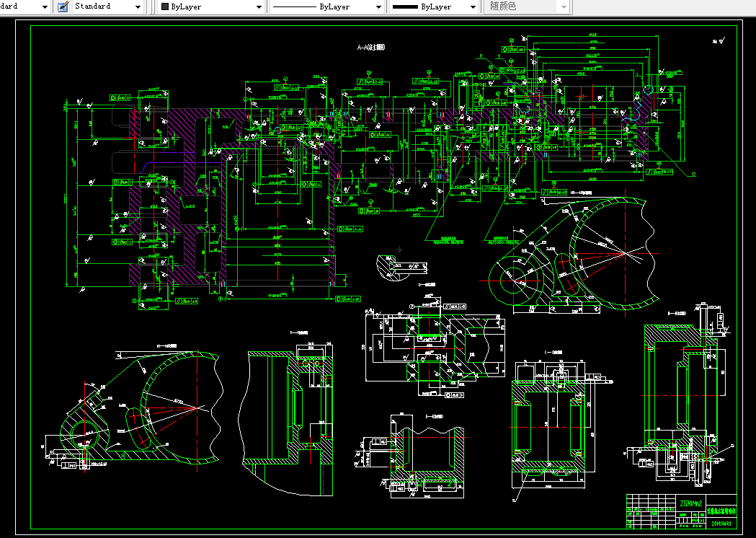Open the style dropdown ending in 'dard'
This screenshot has width=756, height=538.
[25, 6]
